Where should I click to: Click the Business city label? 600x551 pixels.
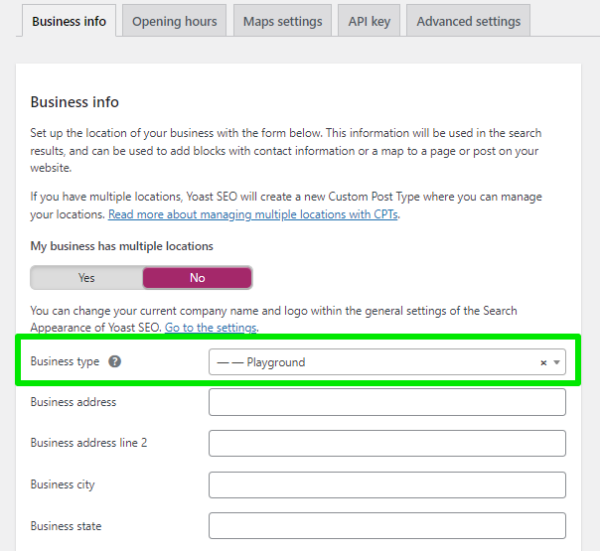tap(66, 485)
